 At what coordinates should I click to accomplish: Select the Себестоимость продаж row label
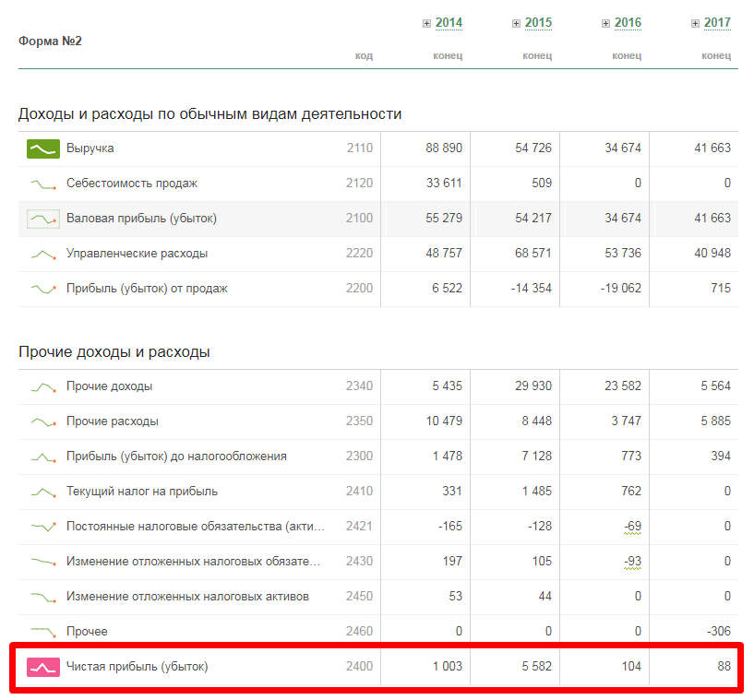[132, 184]
